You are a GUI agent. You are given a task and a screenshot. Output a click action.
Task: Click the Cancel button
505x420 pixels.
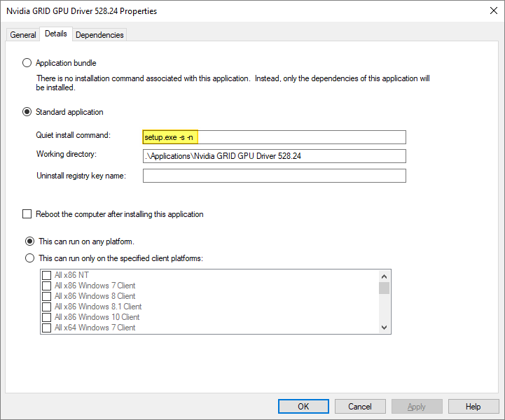coord(360,407)
